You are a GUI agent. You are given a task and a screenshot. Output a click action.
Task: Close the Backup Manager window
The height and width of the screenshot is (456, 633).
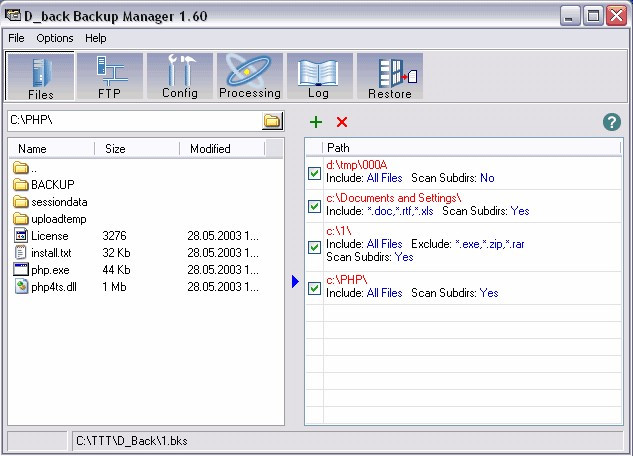click(616, 17)
